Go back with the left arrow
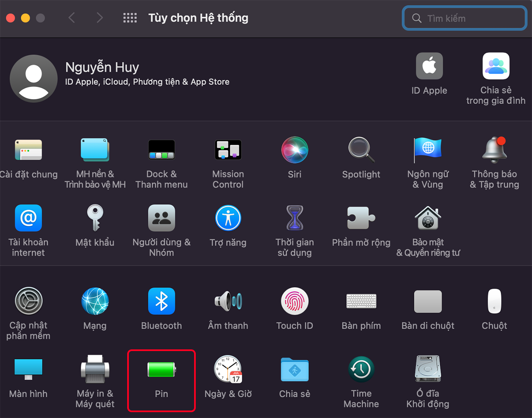The height and width of the screenshot is (418, 532). tap(71, 18)
